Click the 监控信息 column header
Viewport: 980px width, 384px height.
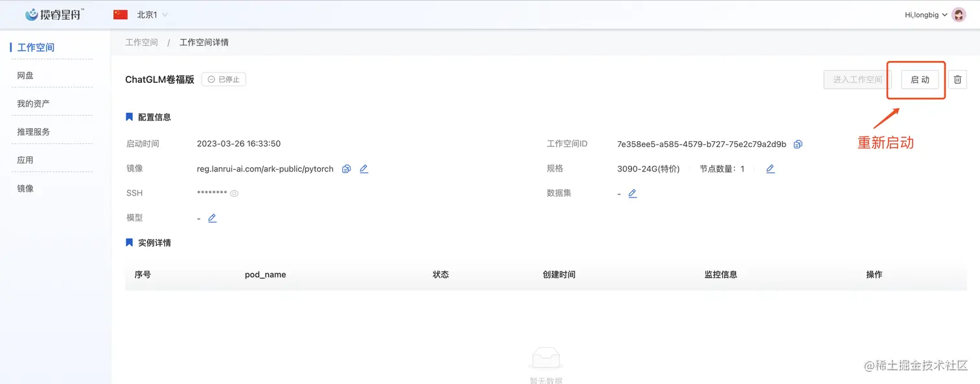tap(721, 275)
